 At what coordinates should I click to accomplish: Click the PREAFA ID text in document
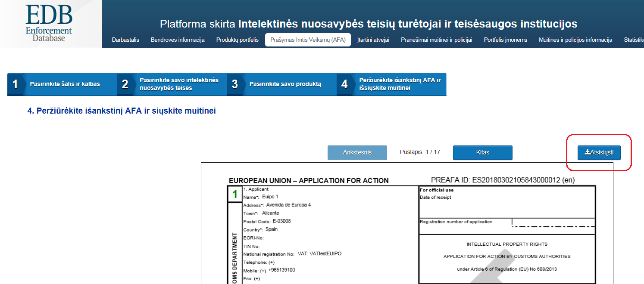click(x=503, y=180)
